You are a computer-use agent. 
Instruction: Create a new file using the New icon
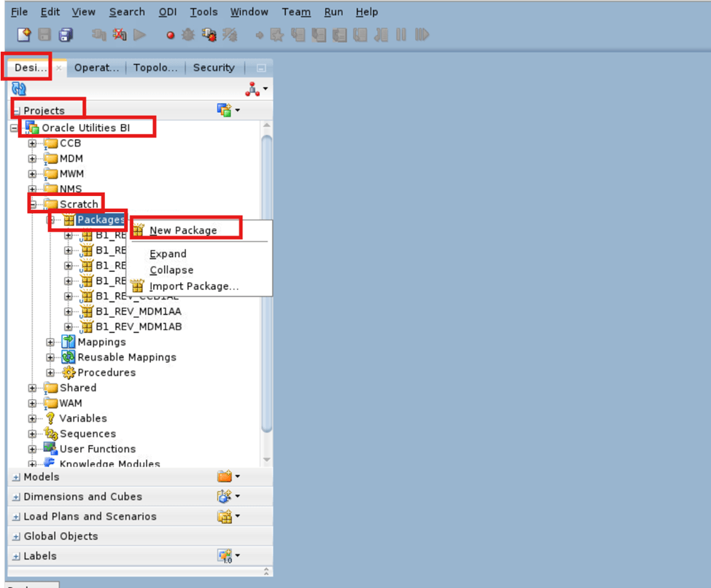20,34
